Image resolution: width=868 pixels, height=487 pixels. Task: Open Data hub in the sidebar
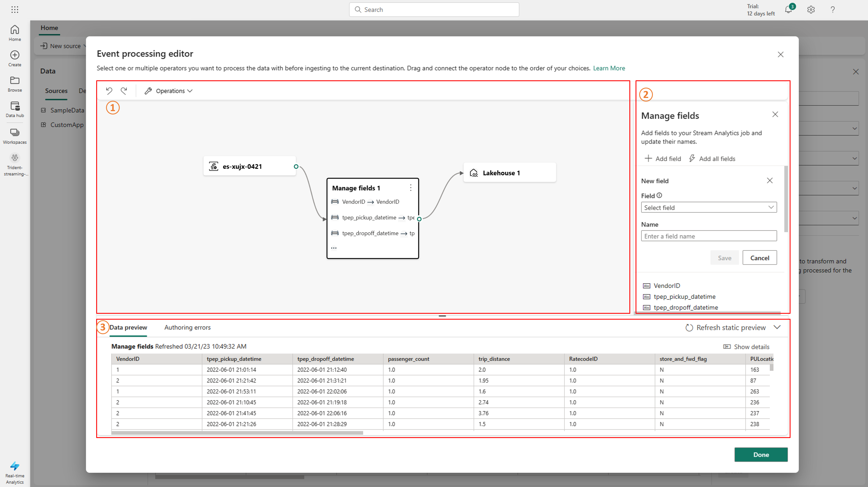coord(15,109)
